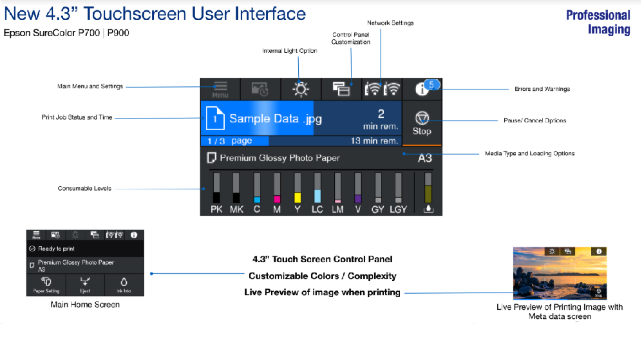The height and width of the screenshot is (344, 644).
Task: Tap the grayed-out image preview icon on main panel
Action: (x=260, y=89)
